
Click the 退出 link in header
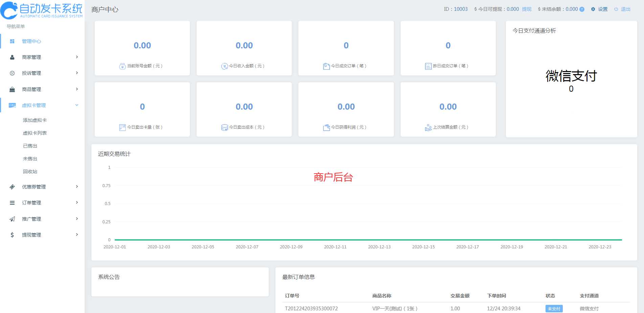pos(625,9)
